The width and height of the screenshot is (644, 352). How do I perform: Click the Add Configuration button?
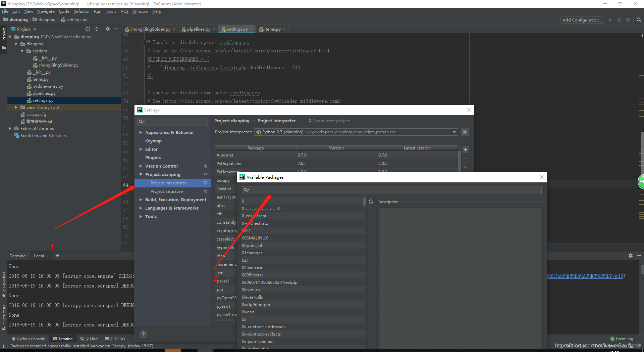pyautogui.click(x=582, y=20)
